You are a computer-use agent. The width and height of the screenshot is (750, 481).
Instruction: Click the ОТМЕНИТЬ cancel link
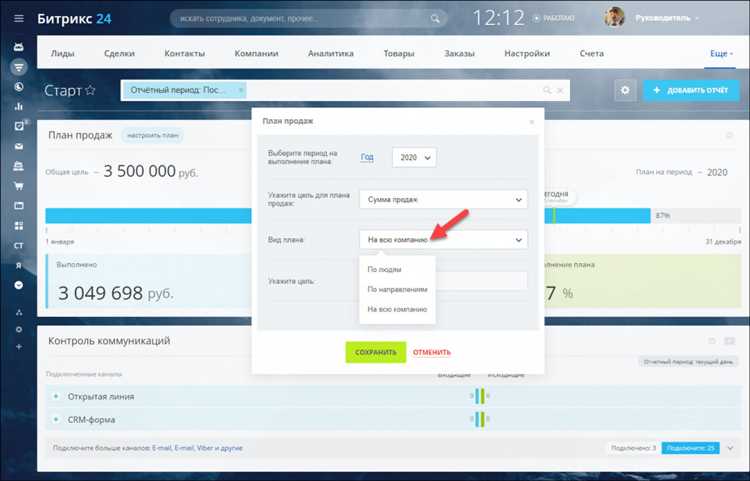tap(431, 352)
